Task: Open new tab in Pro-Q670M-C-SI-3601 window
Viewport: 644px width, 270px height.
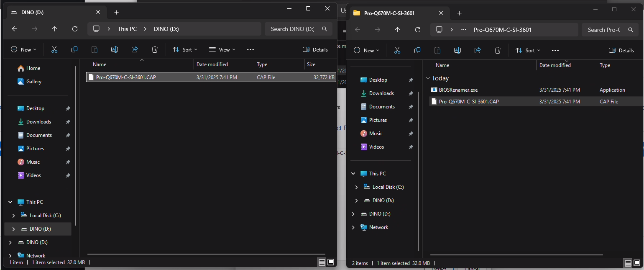Action: point(459,13)
